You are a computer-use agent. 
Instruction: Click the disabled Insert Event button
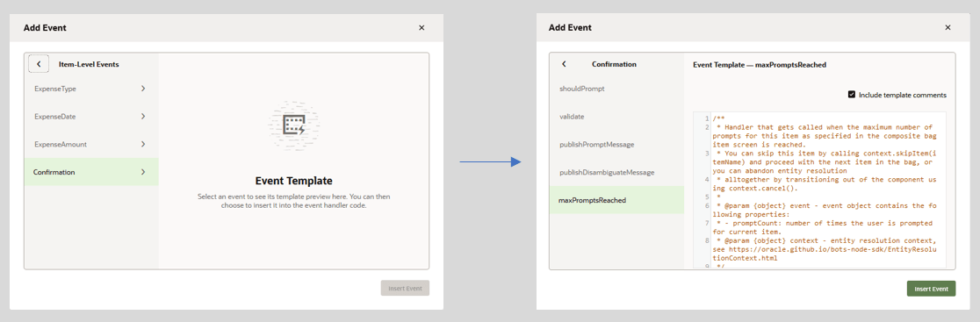[x=405, y=289]
